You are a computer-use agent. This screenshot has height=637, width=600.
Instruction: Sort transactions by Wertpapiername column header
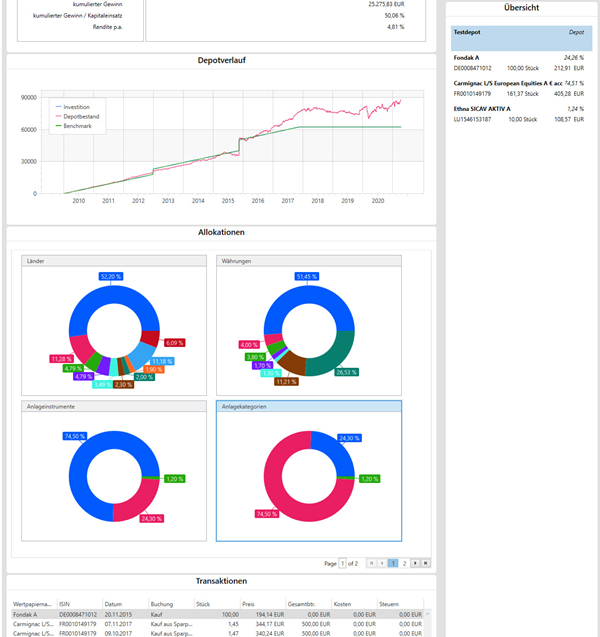point(35,604)
